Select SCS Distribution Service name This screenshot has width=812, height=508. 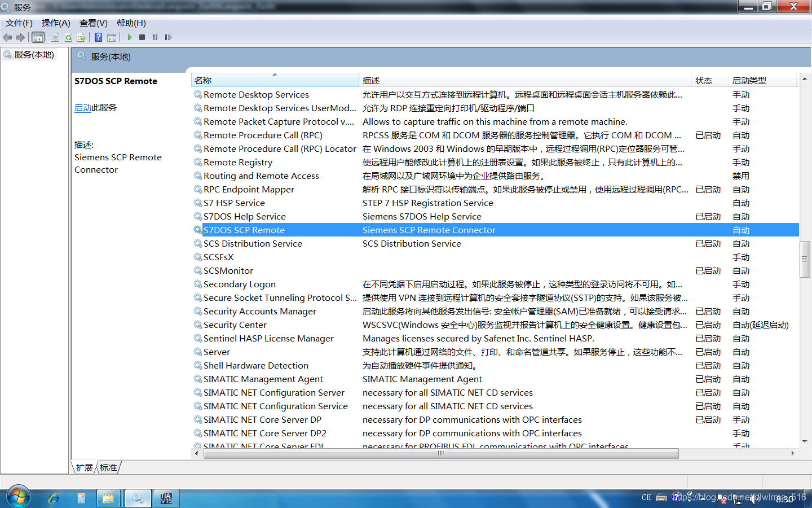(x=253, y=244)
